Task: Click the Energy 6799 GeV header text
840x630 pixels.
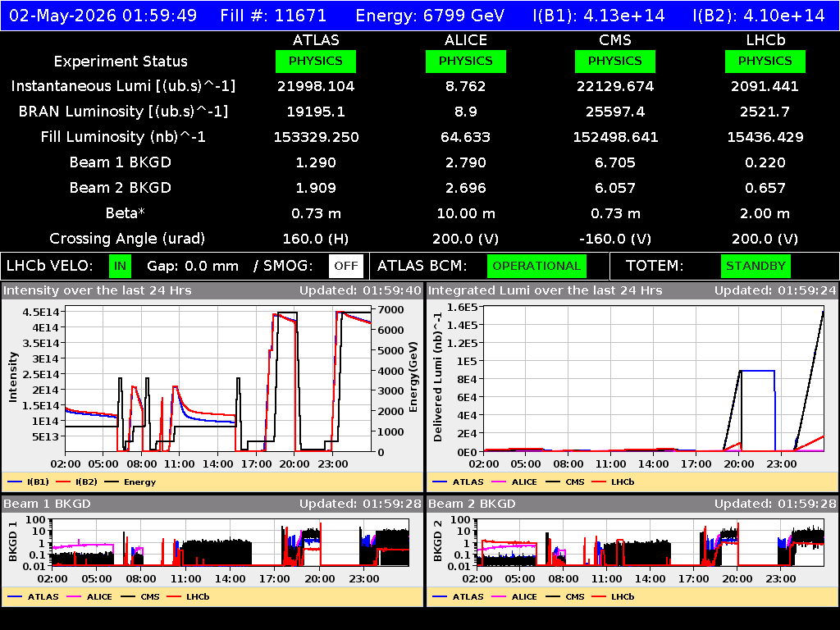Action: (x=430, y=16)
